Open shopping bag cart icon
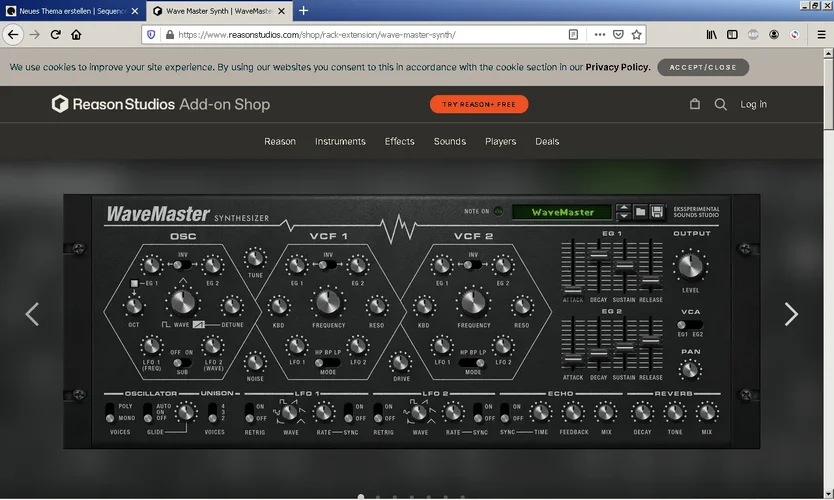The width and height of the screenshot is (834, 500). pos(695,104)
